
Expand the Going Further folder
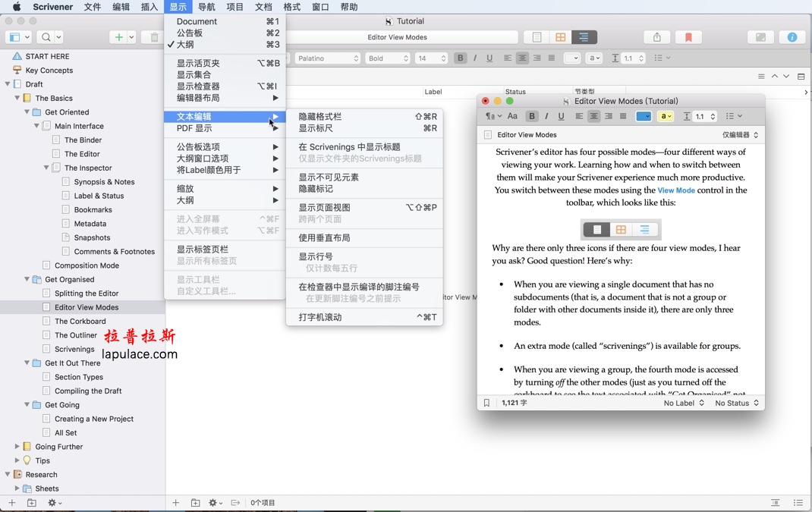(17, 446)
